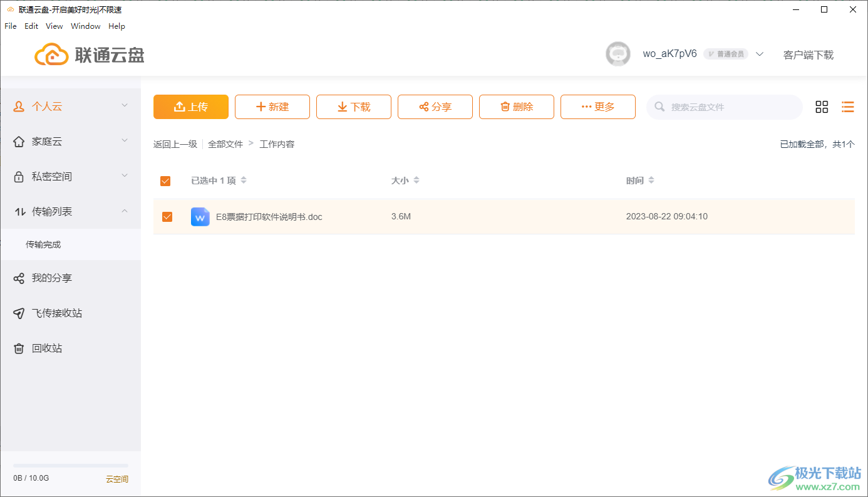Expand the 家庭云 chevron
The width and height of the screenshot is (868, 497).
[125, 141]
